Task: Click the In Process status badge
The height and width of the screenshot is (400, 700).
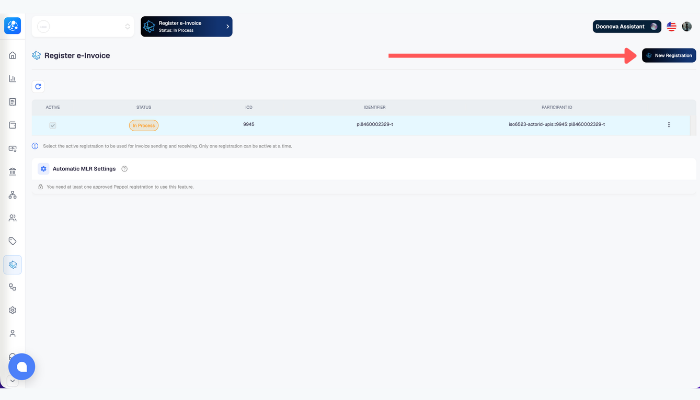Action: click(144, 125)
